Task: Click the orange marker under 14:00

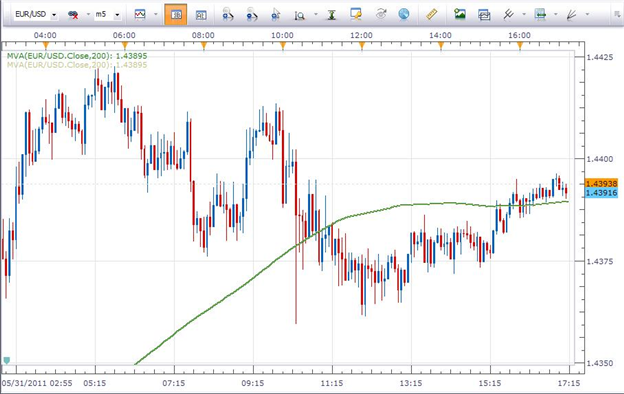Action: click(x=441, y=45)
